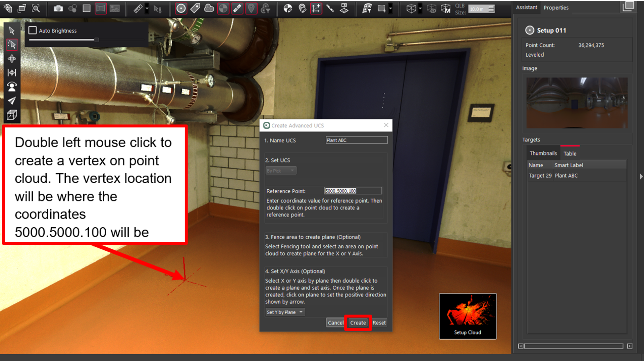Click the Setup Cloud thumbnail
This screenshot has height=362, width=644.
coord(468,316)
